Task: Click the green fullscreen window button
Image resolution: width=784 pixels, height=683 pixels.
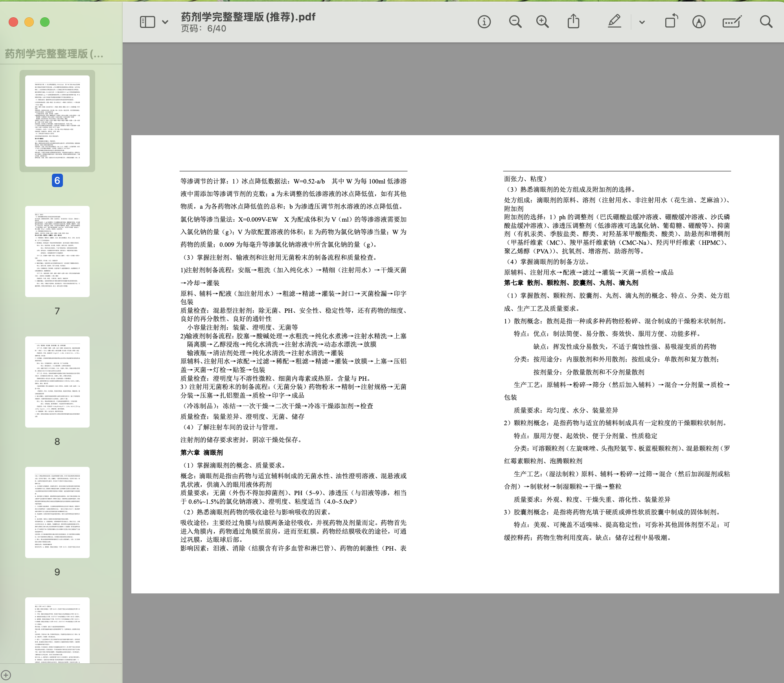Action: pyautogui.click(x=45, y=22)
